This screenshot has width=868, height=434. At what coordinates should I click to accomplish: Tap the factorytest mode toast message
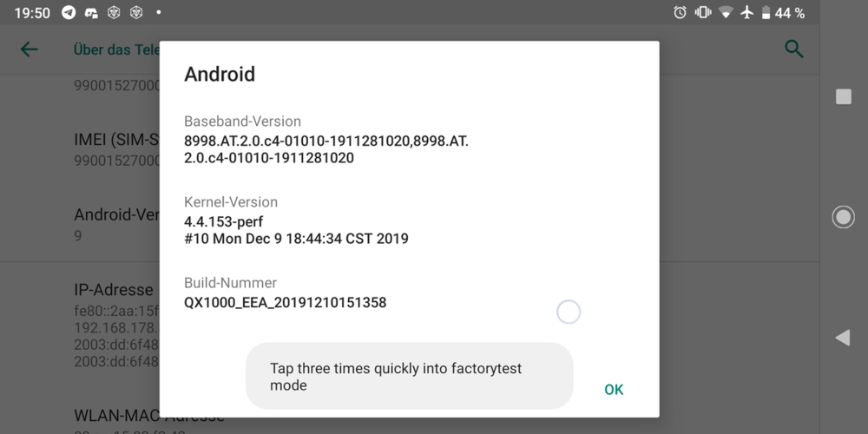pos(409,376)
